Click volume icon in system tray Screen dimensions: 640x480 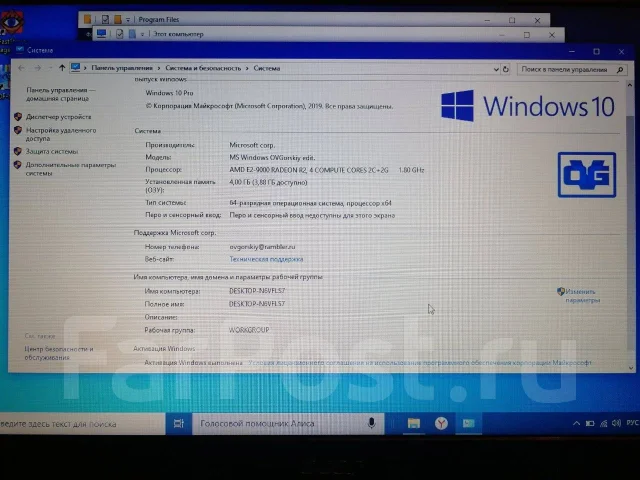tap(616, 423)
